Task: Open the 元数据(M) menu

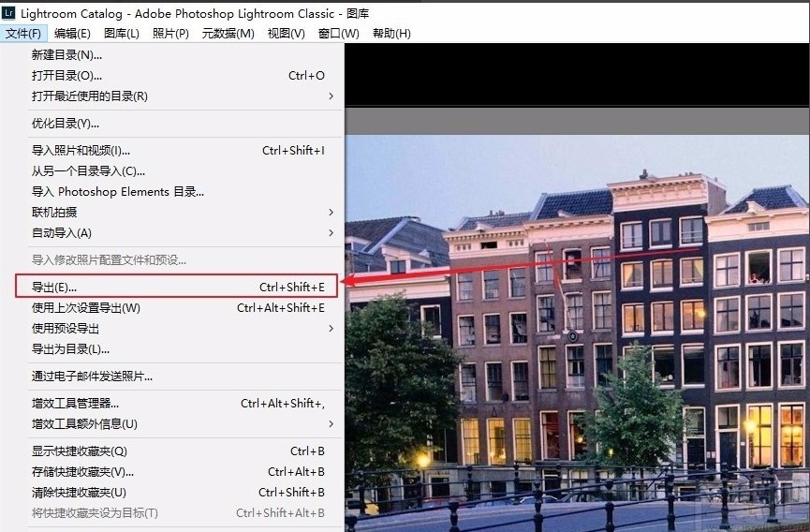Action: click(x=228, y=34)
